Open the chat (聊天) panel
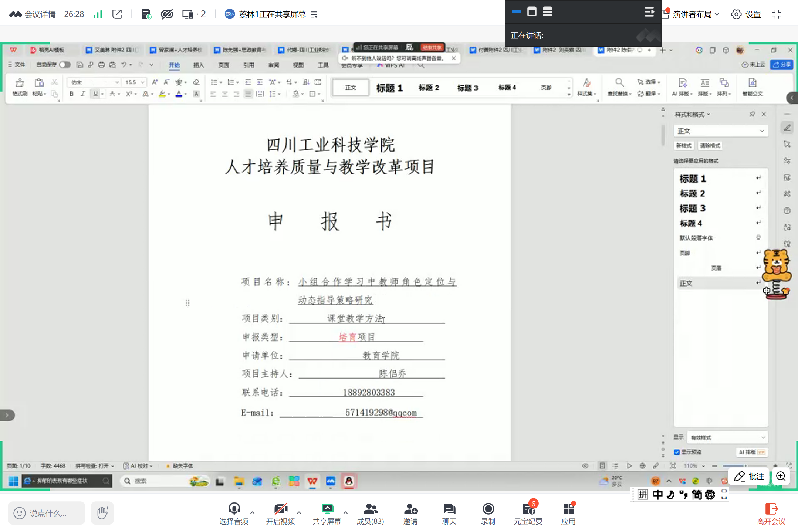 pos(449,509)
